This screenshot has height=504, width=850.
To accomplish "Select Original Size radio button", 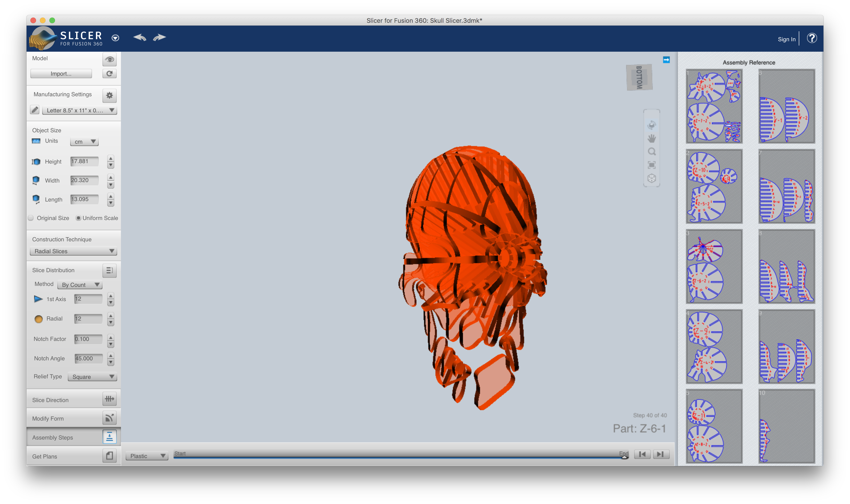I will tap(31, 218).
